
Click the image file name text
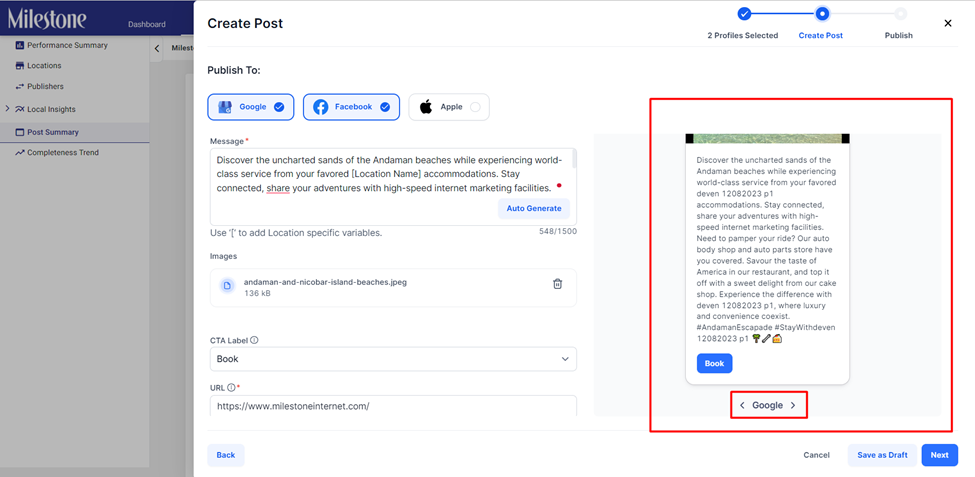(x=325, y=282)
